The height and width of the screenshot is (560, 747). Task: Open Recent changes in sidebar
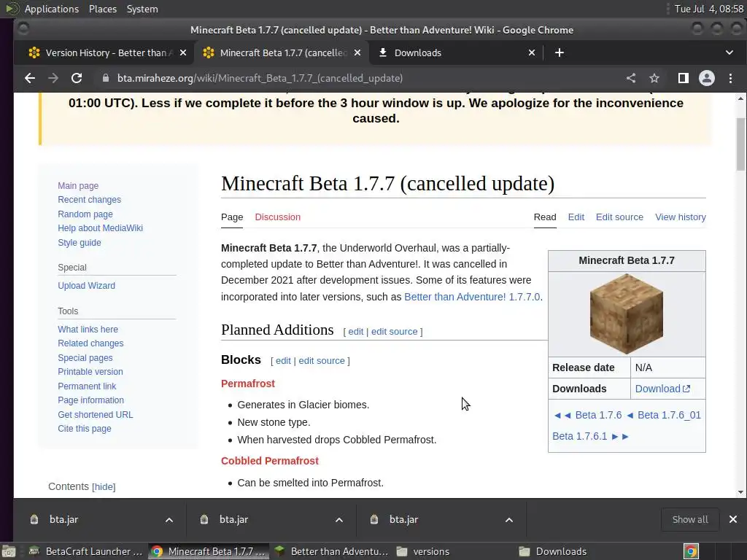pos(89,200)
